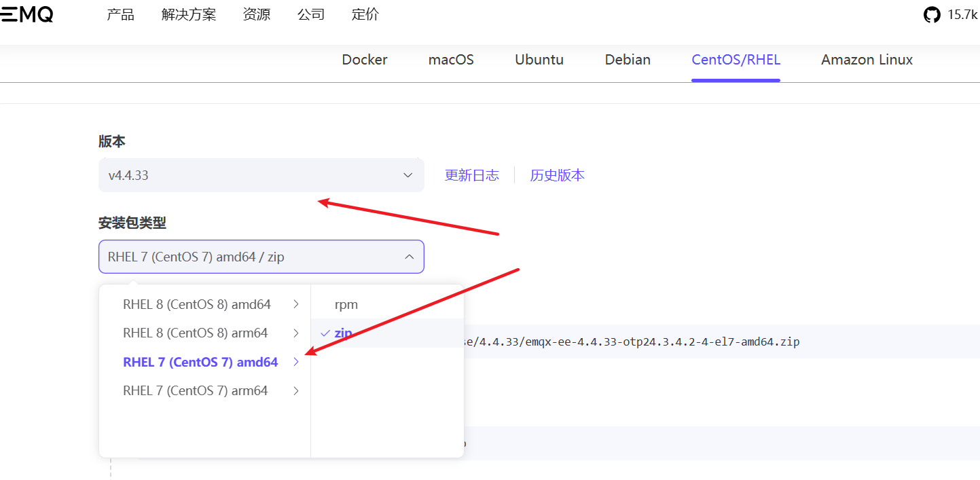
Task: Click the 版本 label
Action: point(112,141)
